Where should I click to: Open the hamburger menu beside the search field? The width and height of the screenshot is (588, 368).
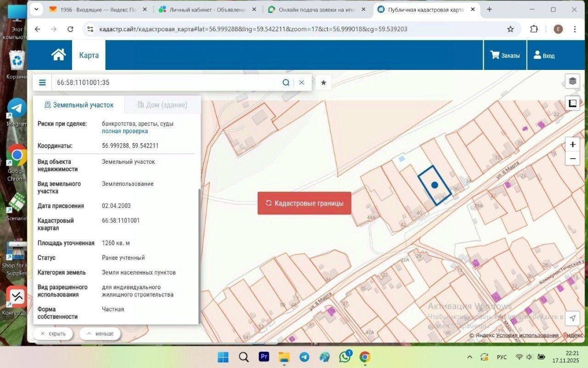click(x=42, y=83)
